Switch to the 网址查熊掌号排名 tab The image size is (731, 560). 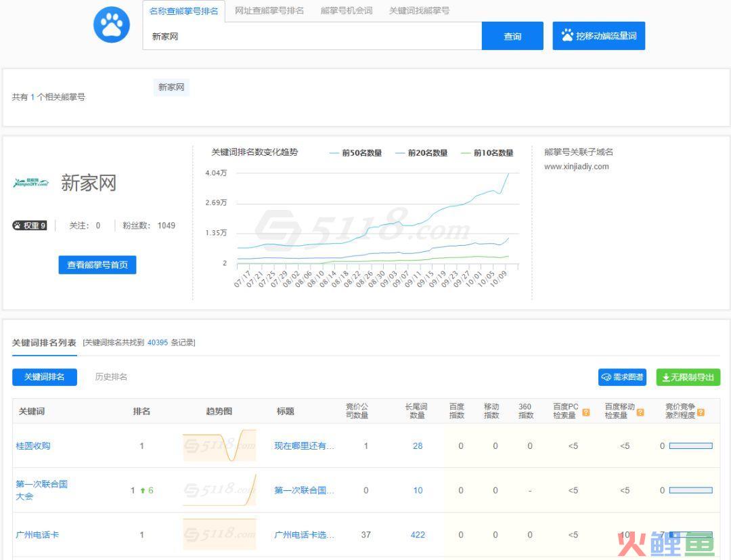point(269,11)
